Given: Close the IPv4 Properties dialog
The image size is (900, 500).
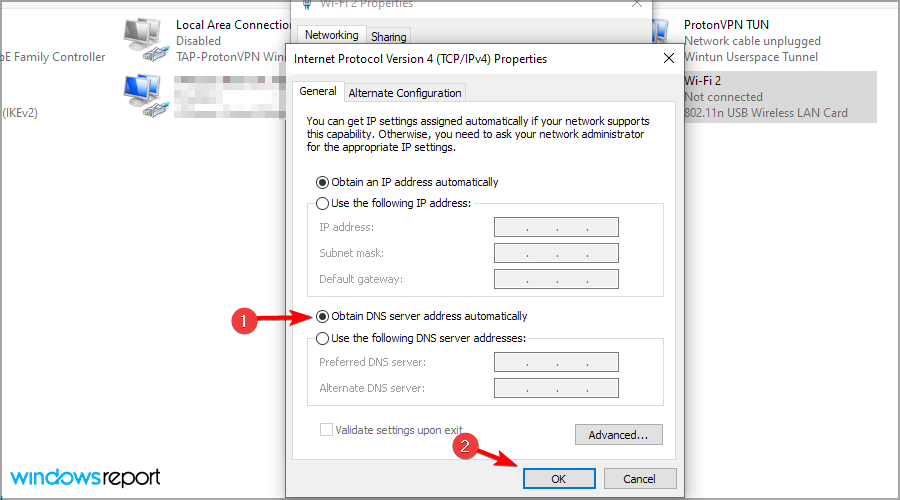Looking at the screenshot, I should (669, 59).
